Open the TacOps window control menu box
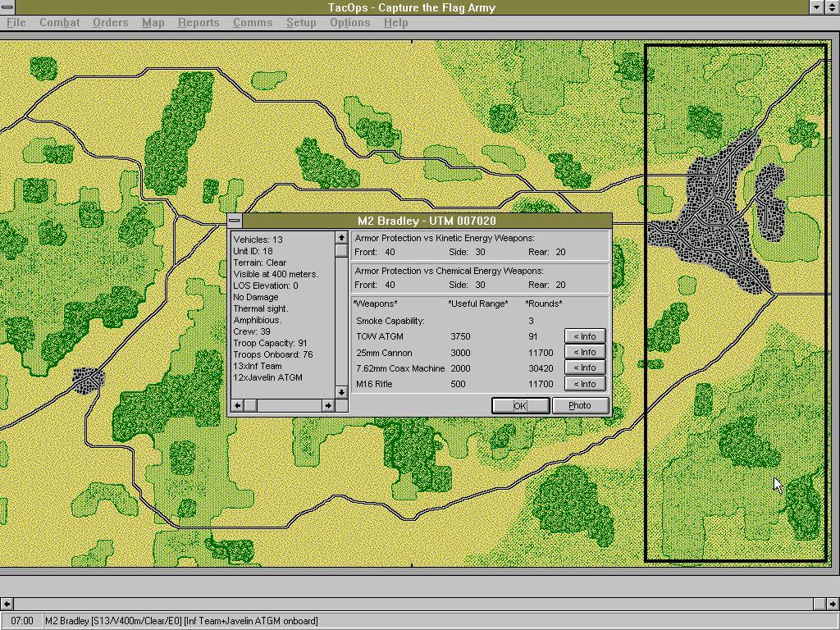840x630 pixels. click(7, 7)
